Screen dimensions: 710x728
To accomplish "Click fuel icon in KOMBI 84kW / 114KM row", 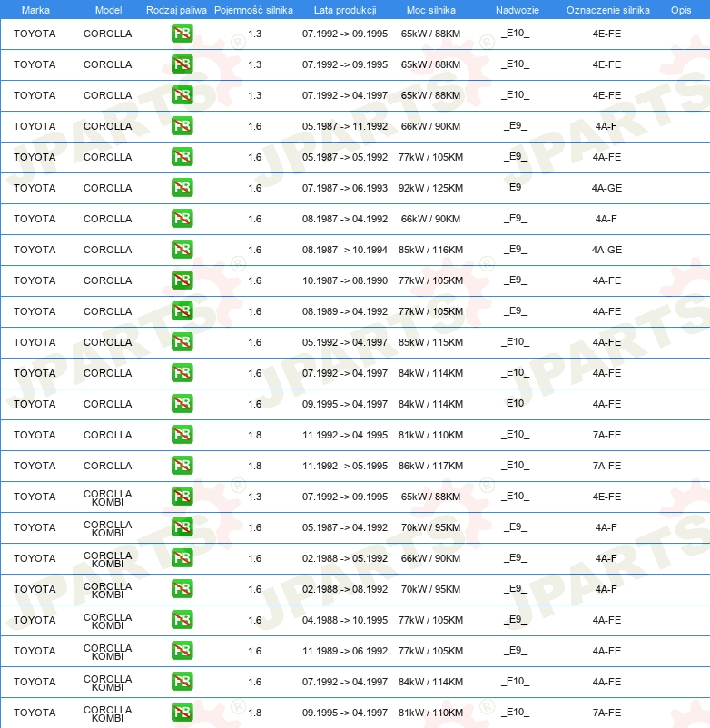I will (182, 682).
